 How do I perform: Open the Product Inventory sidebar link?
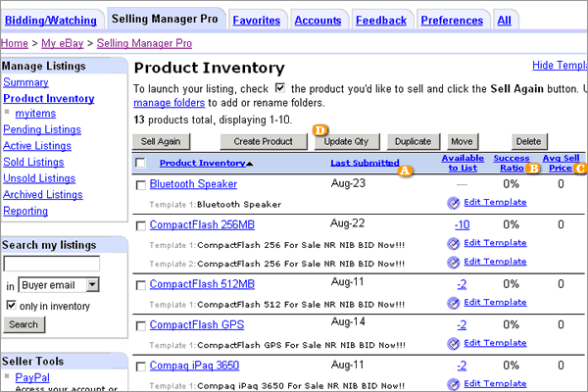click(x=49, y=98)
